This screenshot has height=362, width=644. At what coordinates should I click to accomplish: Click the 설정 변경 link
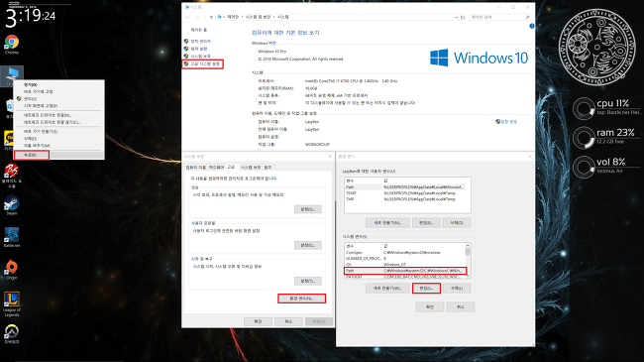pyautogui.click(x=509, y=122)
